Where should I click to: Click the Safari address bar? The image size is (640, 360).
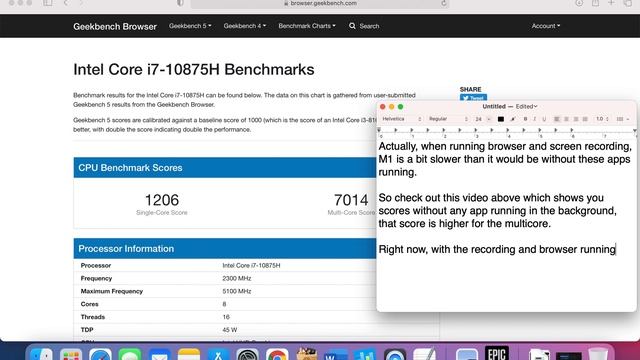(x=320, y=3)
